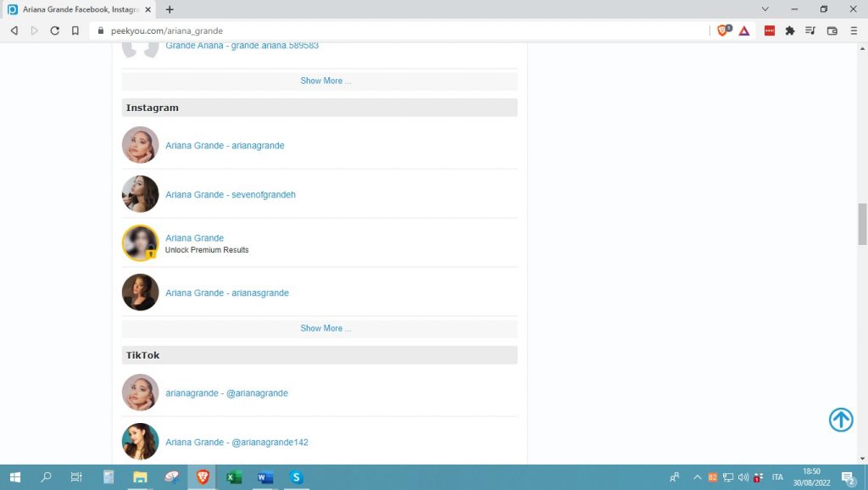
Task: Click the scroll-to-top arrow button
Action: click(x=840, y=420)
